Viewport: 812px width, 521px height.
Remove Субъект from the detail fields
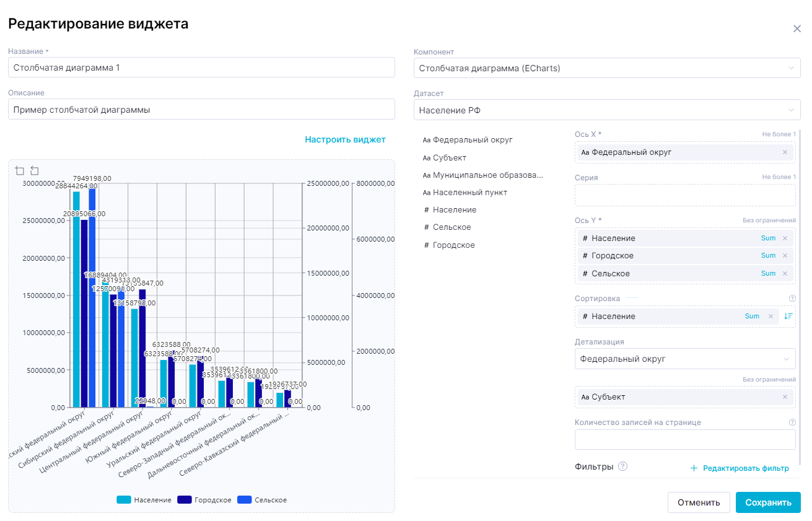[785, 397]
